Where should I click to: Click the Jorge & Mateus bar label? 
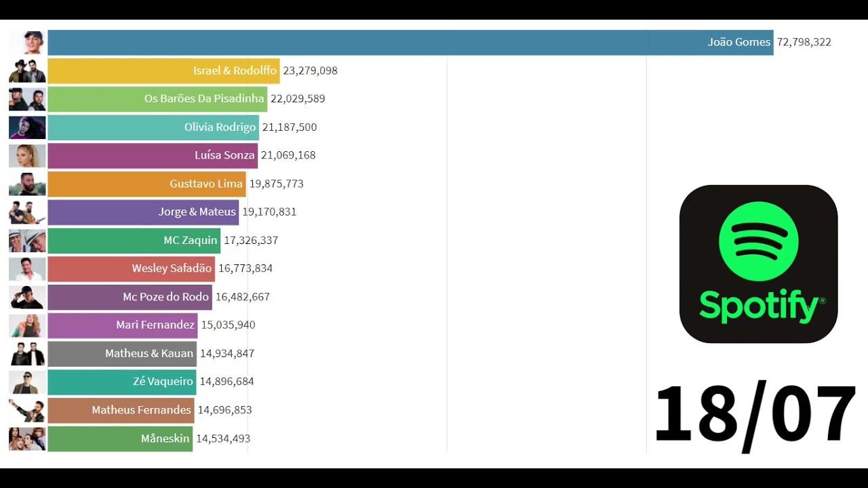(x=197, y=212)
